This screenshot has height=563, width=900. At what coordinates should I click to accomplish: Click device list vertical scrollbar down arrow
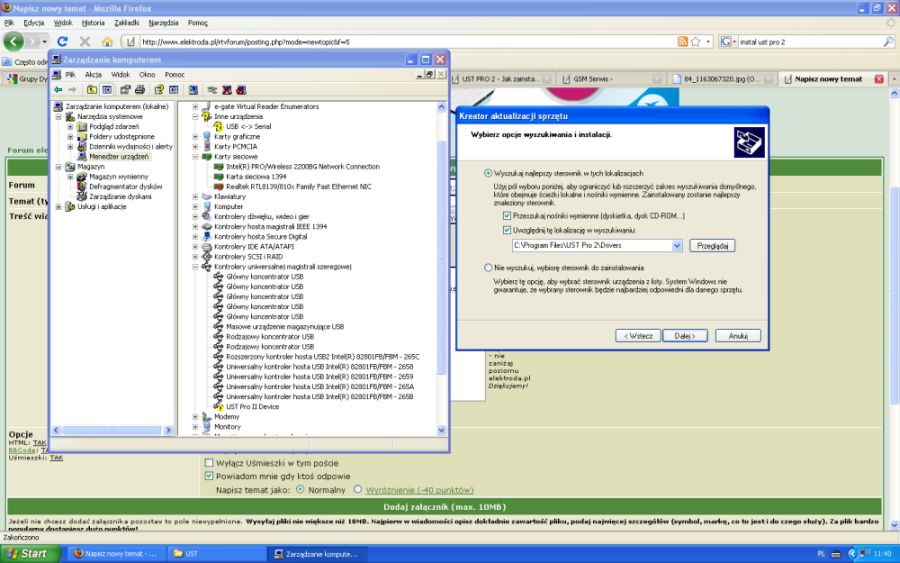[x=441, y=430]
